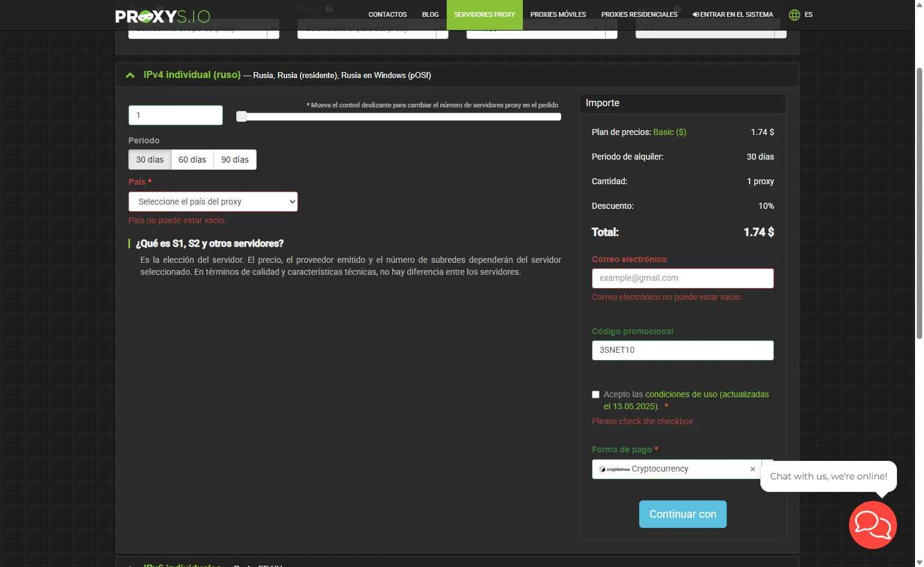
Task: Click the Código promocional field
Action: pyautogui.click(x=682, y=350)
